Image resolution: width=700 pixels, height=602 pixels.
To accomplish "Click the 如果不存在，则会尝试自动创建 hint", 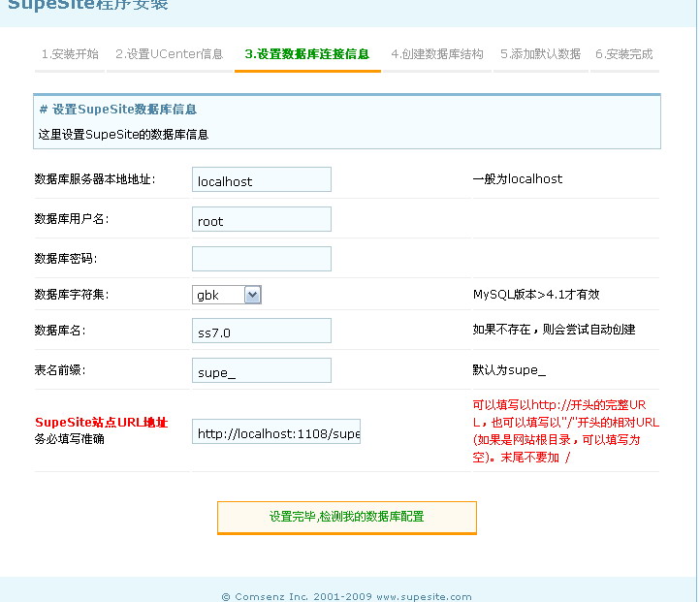I will [554, 330].
